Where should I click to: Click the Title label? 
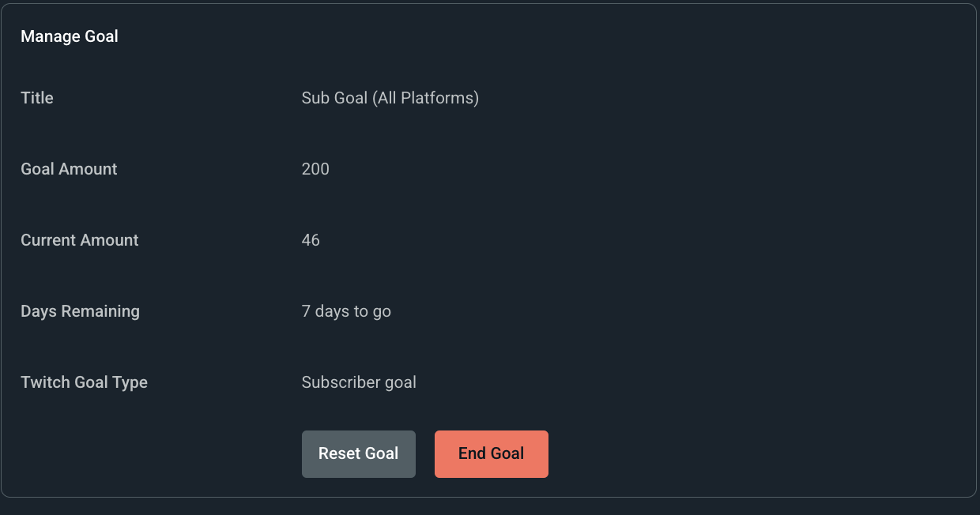36,98
